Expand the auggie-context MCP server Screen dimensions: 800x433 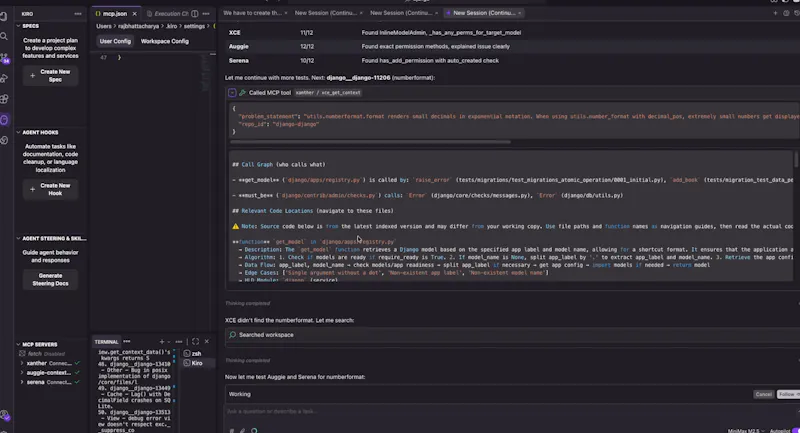click(x=22, y=373)
